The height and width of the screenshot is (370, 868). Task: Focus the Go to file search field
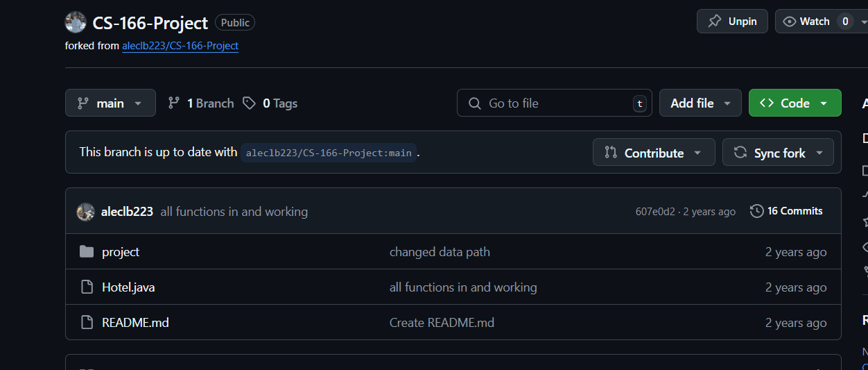click(x=554, y=103)
